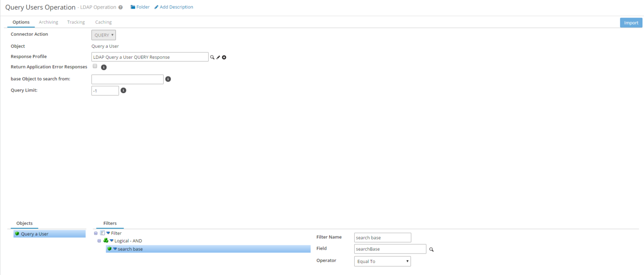Image resolution: width=644 pixels, height=275 pixels.
Task: Open the Response Profile search magnifier
Action: pyautogui.click(x=212, y=57)
